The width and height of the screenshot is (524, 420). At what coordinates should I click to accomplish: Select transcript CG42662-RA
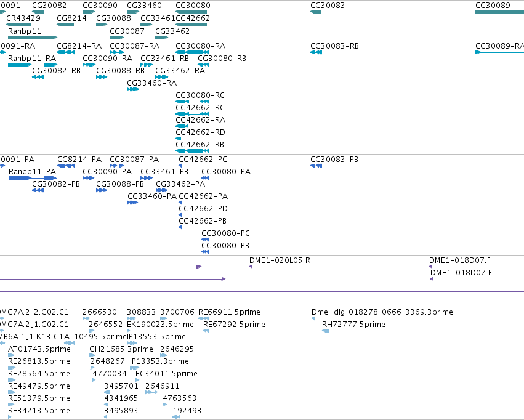(x=201, y=120)
